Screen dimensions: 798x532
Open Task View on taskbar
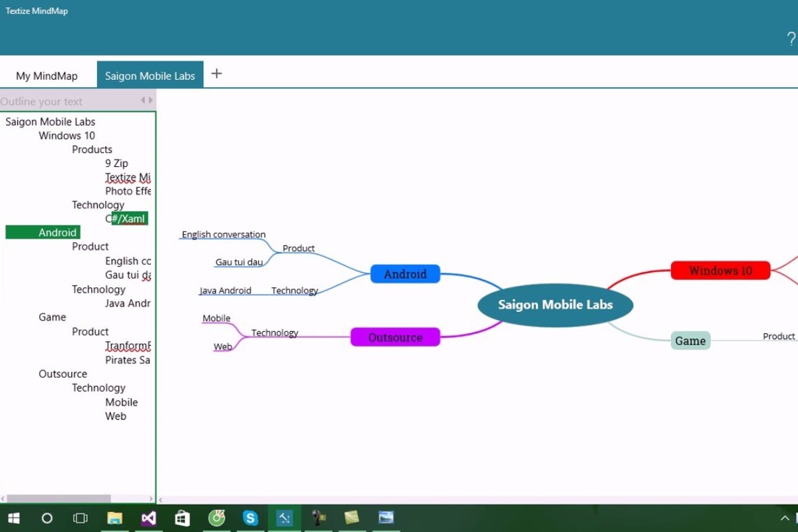80,518
